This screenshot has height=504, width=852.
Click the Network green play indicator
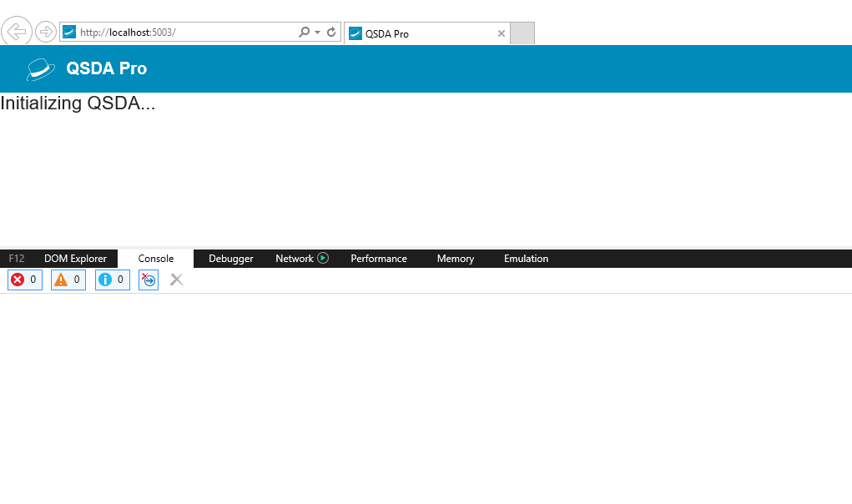coord(323,258)
